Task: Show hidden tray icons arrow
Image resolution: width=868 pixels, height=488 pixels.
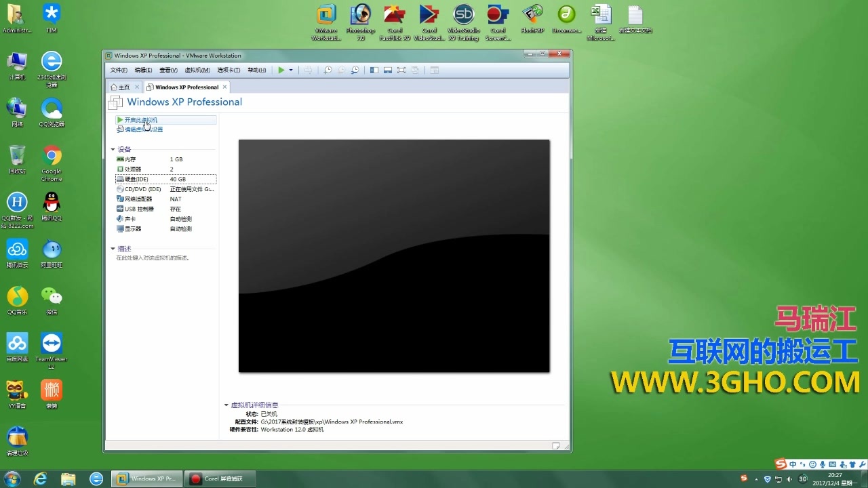Action: [755, 479]
